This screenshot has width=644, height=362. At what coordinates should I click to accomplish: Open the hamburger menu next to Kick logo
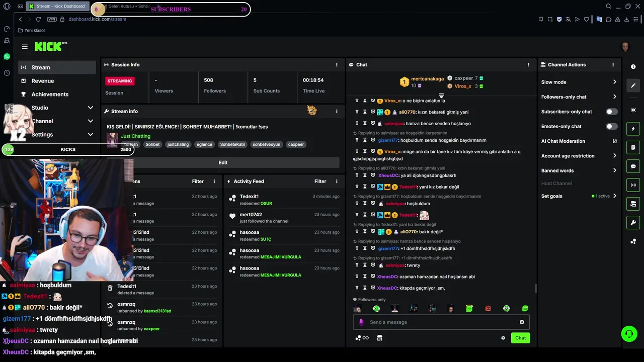point(25,47)
